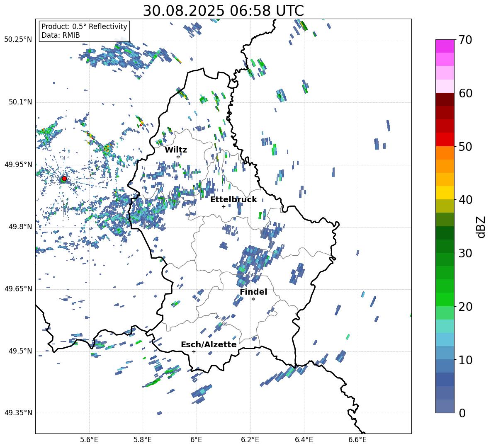Click the 10 colorbar tick label
This screenshot has height=448, width=491.
(465, 360)
